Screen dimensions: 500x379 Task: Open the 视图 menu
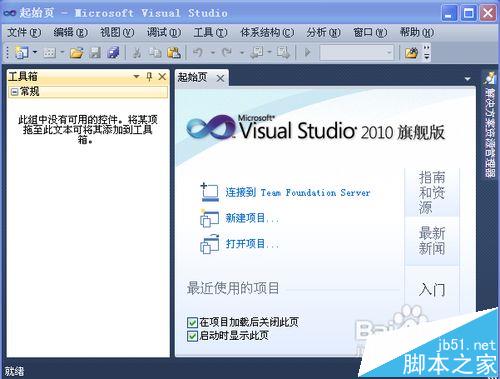pos(117,32)
